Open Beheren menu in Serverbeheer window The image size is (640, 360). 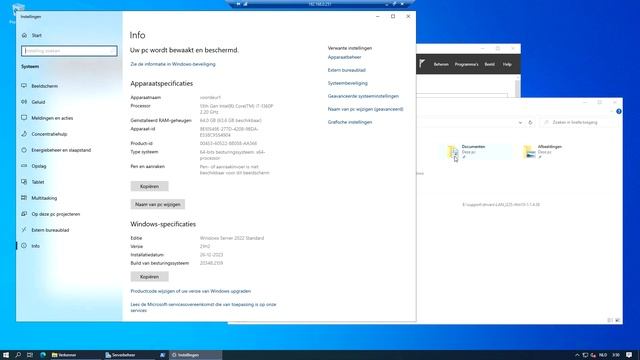click(441, 64)
